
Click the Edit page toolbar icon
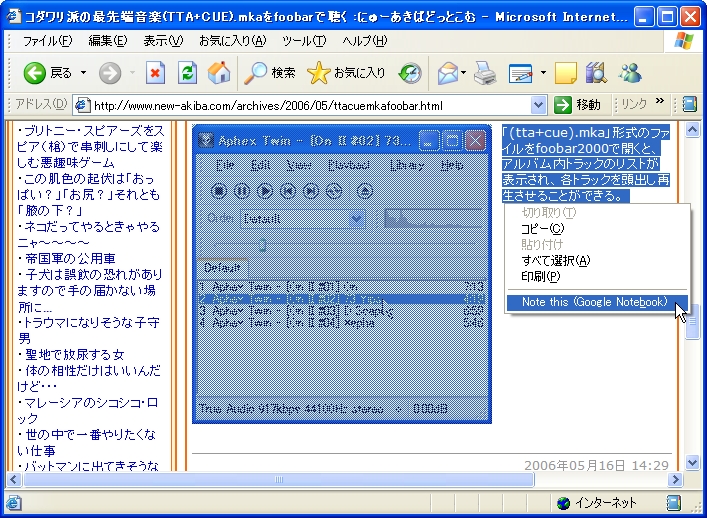click(521, 73)
